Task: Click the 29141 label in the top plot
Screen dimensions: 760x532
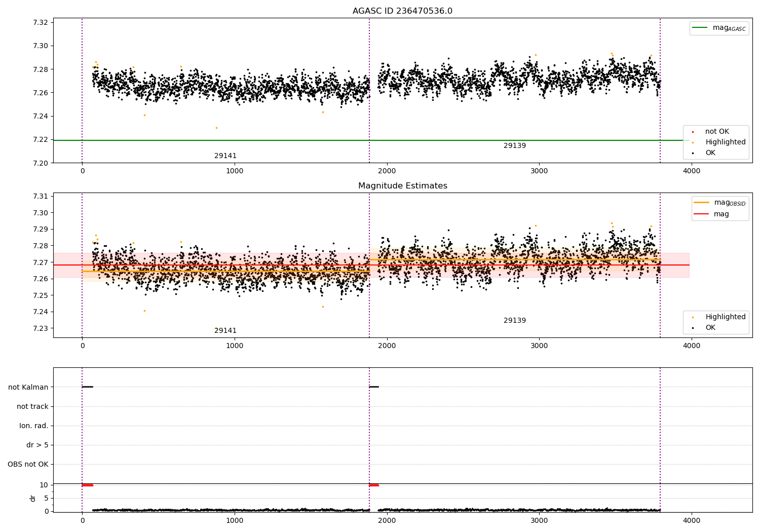Action: [x=225, y=156]
